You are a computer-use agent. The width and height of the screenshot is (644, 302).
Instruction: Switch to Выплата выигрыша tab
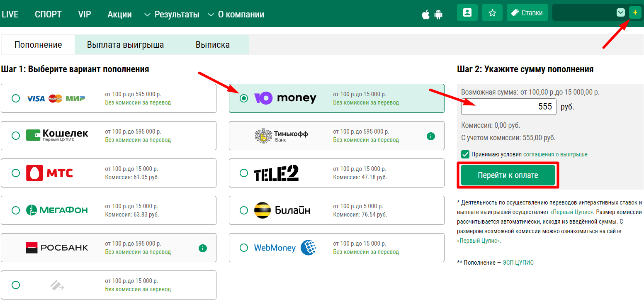pos(125,45)
